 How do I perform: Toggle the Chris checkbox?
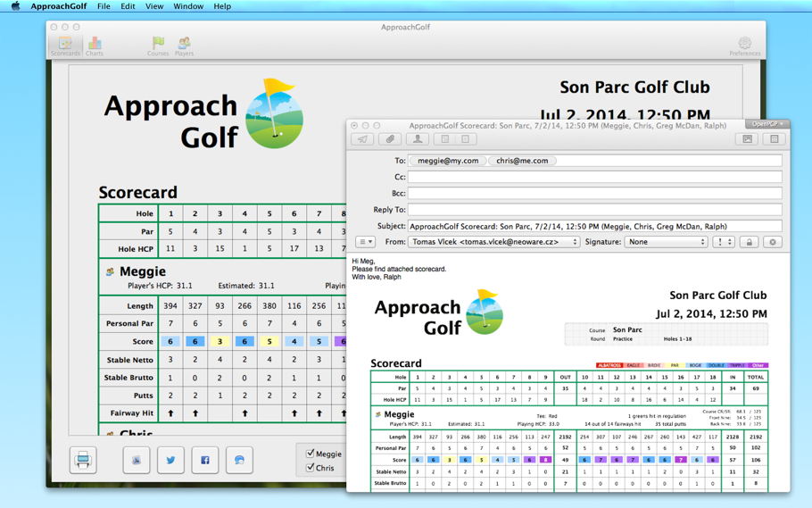pyautogui.click(x=311, y=468)
